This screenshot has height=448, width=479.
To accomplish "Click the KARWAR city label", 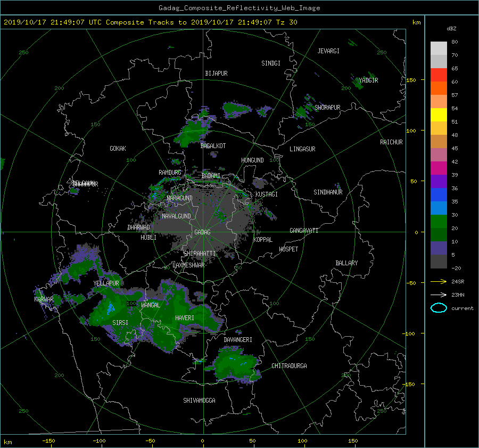I will (x=44, y=299).
